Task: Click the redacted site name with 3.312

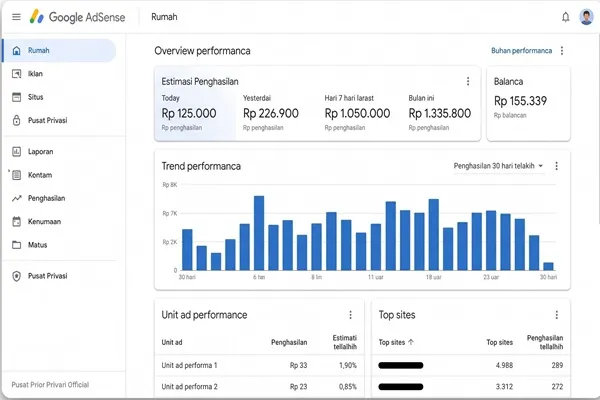Action: tap(401, 387)
